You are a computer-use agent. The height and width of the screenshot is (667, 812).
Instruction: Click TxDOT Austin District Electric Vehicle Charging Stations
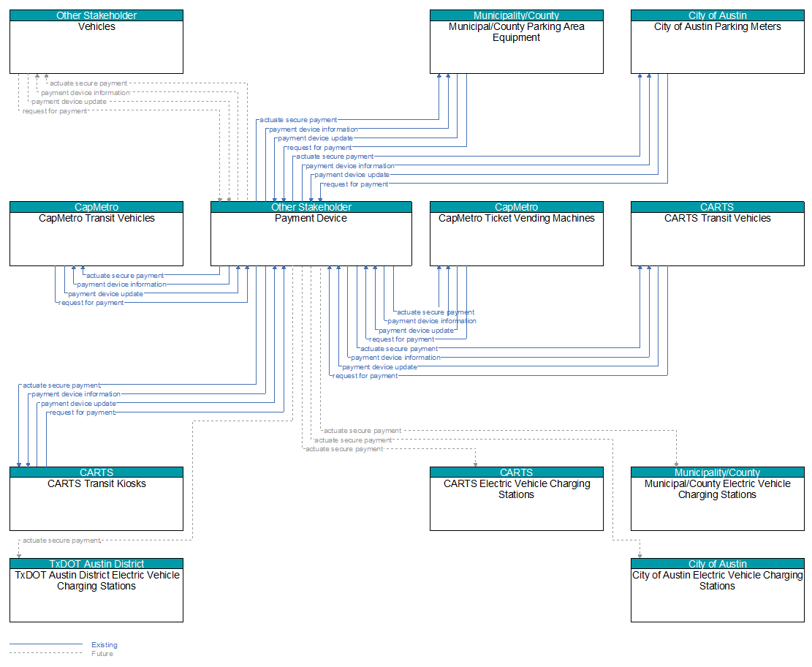click(x=96, y=590)
